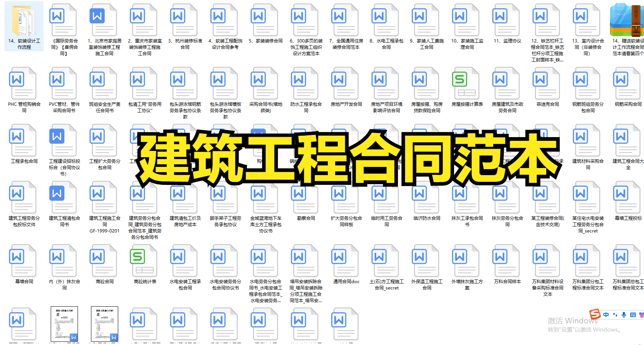
Task: Select the 重庆市家装室装饰装修 document icon
Action: [143, 20]
